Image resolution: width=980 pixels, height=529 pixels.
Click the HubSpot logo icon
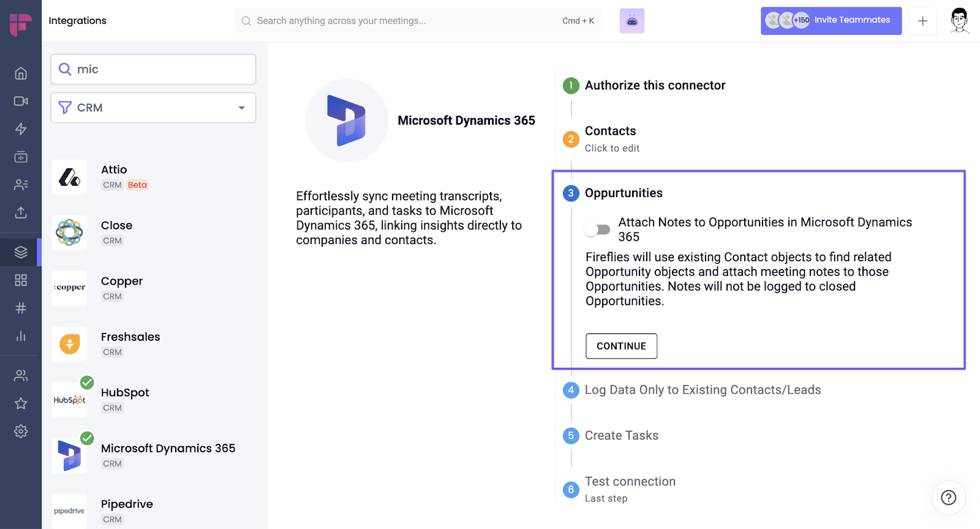coord(70,400)
